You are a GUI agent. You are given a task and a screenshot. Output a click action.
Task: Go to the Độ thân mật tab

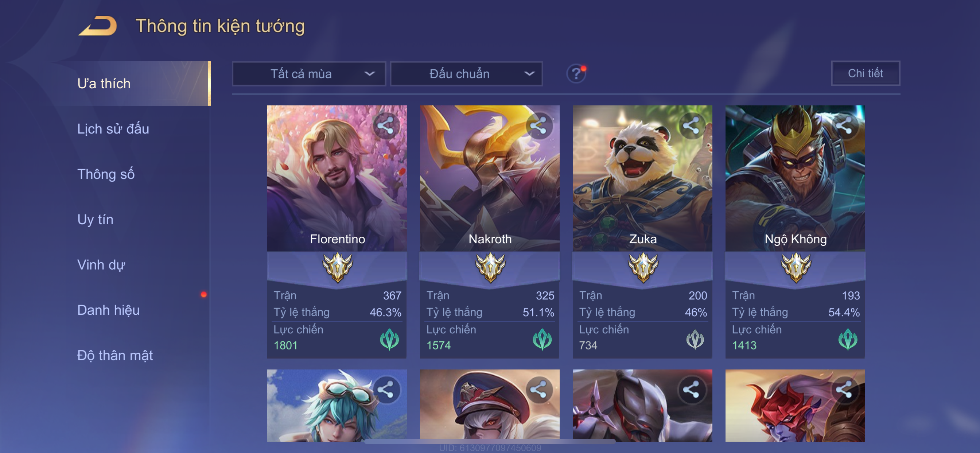tap(115, 355)
